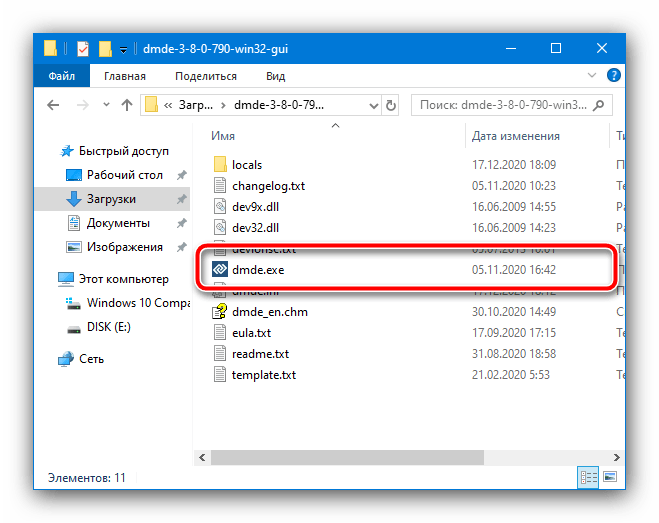The width and height of the screenshot is (659, 523).
Task: Select the changelog.txt file
Action: point(268,185)
